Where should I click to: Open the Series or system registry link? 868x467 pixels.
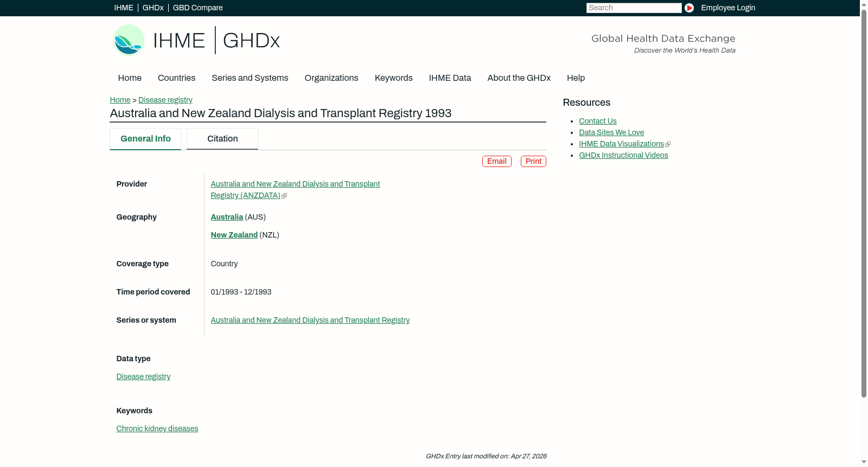310,321
